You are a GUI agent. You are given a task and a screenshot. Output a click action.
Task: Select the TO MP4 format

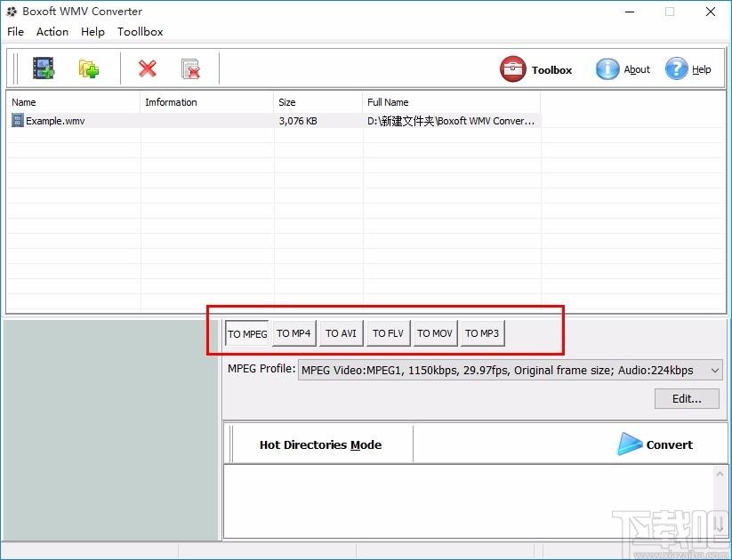point(294,333)
